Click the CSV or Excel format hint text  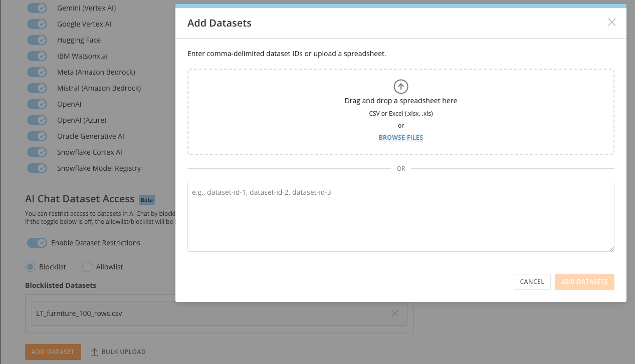click(401, 114)
